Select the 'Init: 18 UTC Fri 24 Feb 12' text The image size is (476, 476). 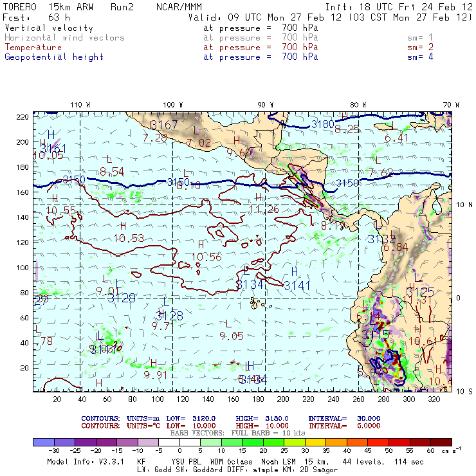[x=399, y=7]
